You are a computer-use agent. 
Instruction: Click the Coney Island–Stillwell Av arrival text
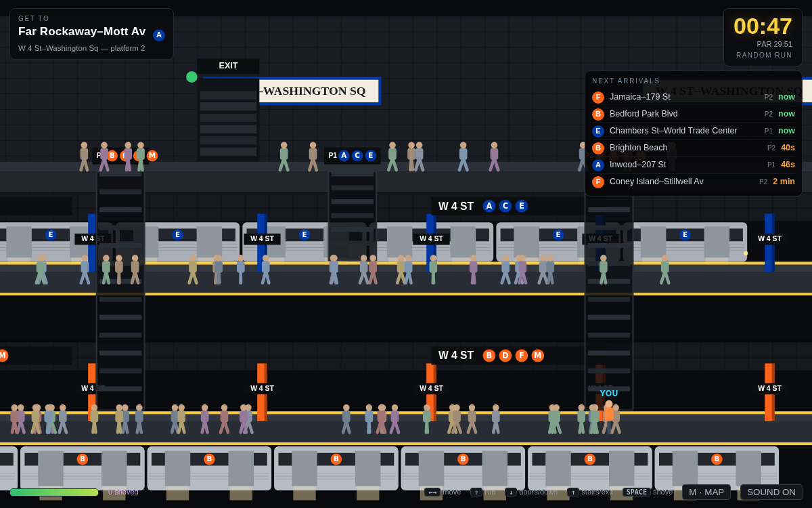[x=656, y=182]
